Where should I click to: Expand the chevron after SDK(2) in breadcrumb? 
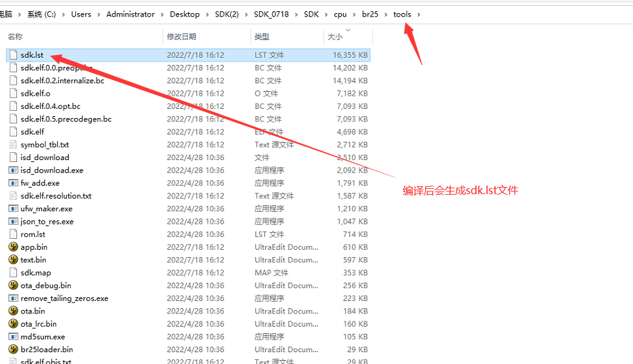(246, 14)
